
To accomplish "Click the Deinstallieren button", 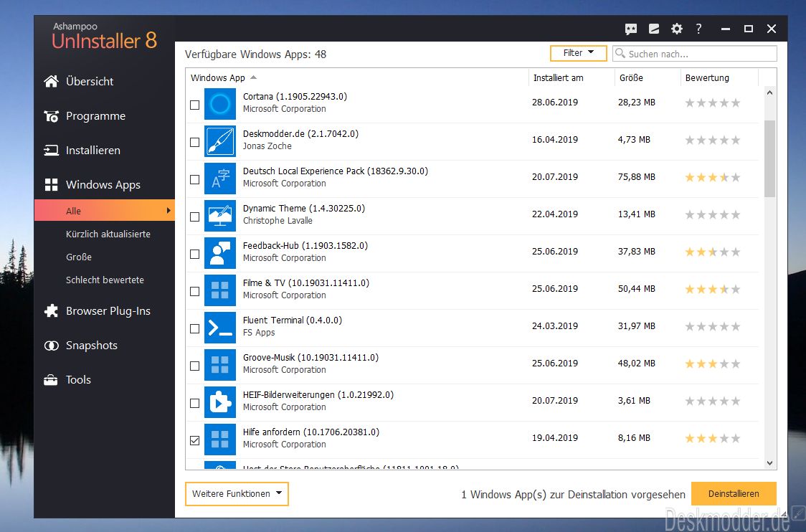I will click(734, 494).
